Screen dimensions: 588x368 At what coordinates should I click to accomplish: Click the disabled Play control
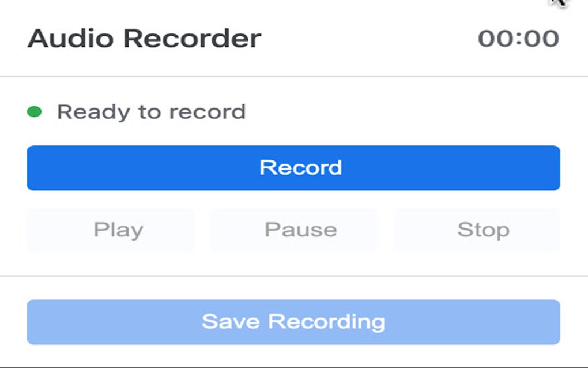pyautogui.click(x=110, y=229)
